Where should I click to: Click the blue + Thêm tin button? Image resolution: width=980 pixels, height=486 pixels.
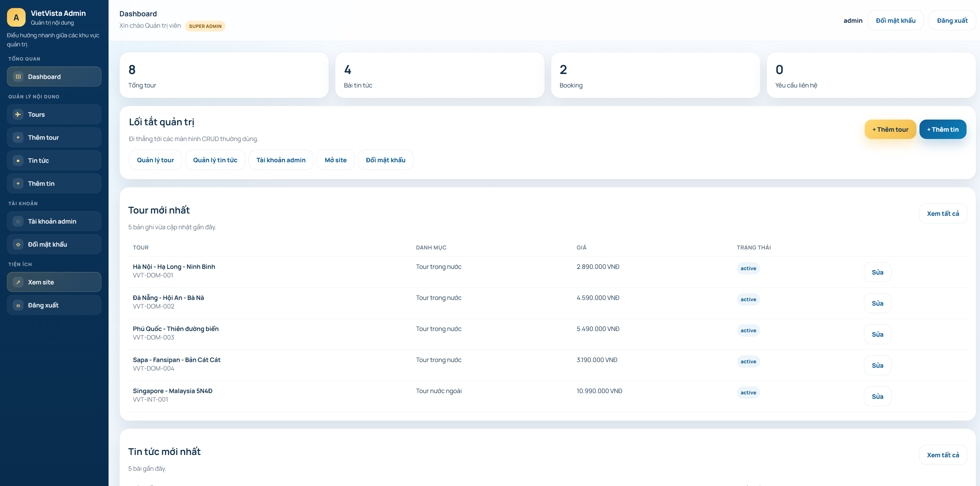pyautogui.click(x=943, y=129)
